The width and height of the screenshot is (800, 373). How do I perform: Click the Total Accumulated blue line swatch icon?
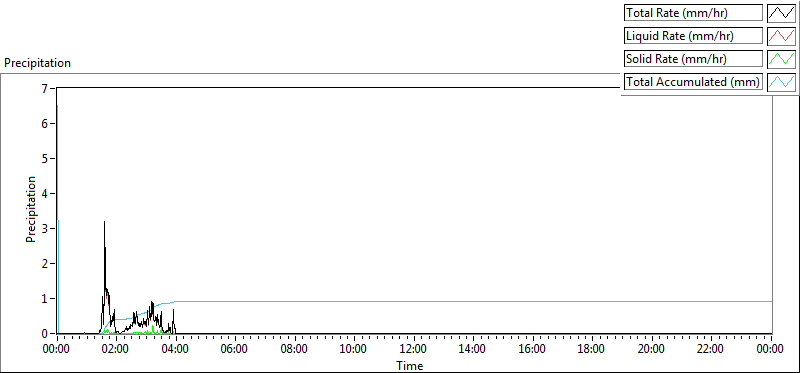point(782,82)
